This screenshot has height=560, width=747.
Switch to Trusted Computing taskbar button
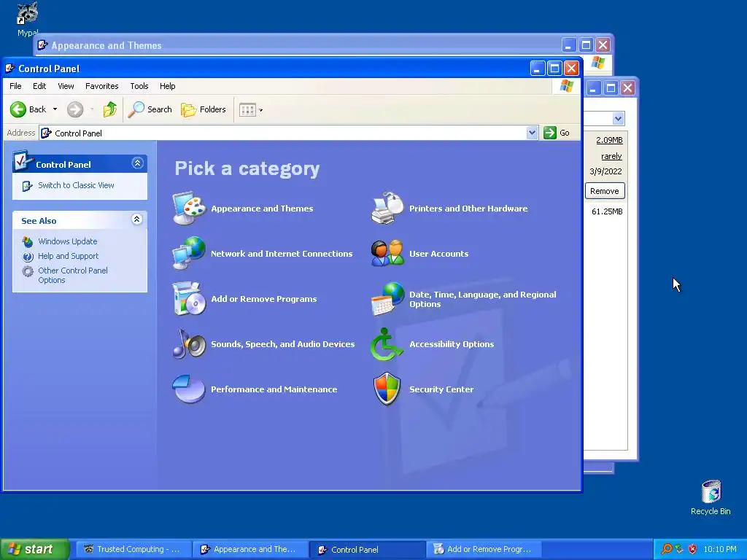point(135,549)
